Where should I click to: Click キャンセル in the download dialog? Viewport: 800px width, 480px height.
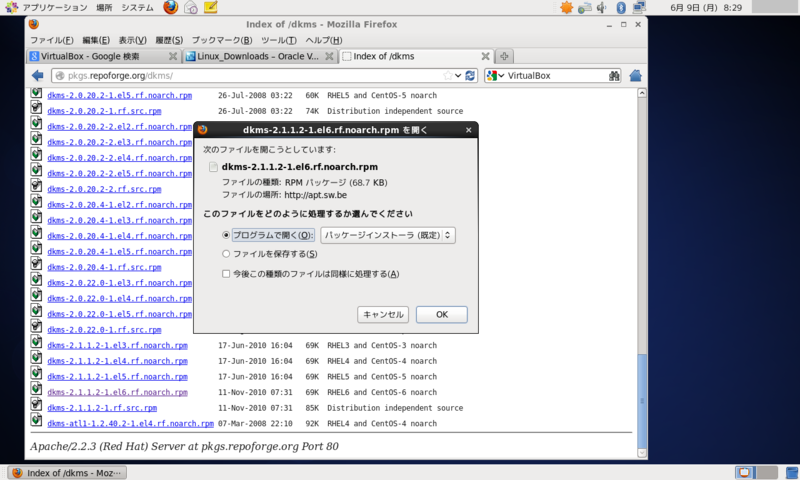[383, 315]
